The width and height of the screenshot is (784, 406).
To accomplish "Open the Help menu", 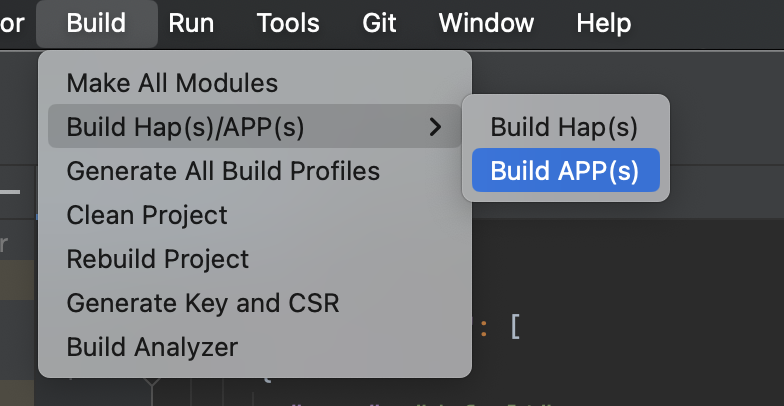I will click(x=604, y=23).
